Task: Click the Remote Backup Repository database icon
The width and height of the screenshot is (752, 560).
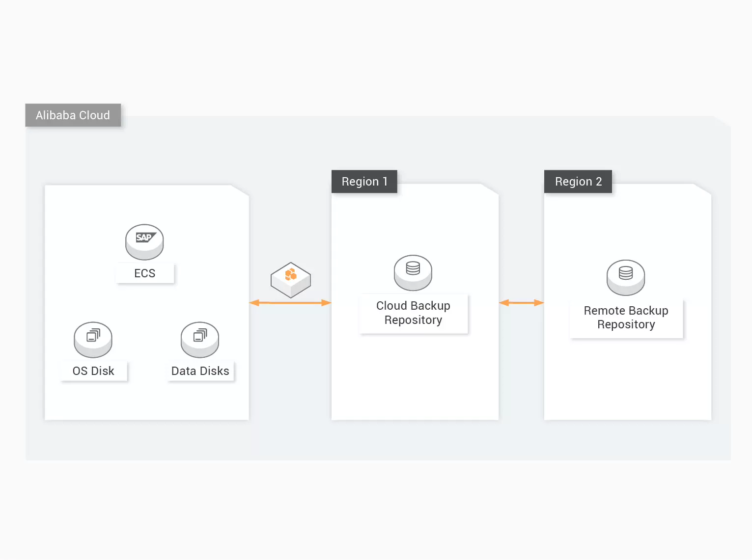Action: (x=626, y=278)
